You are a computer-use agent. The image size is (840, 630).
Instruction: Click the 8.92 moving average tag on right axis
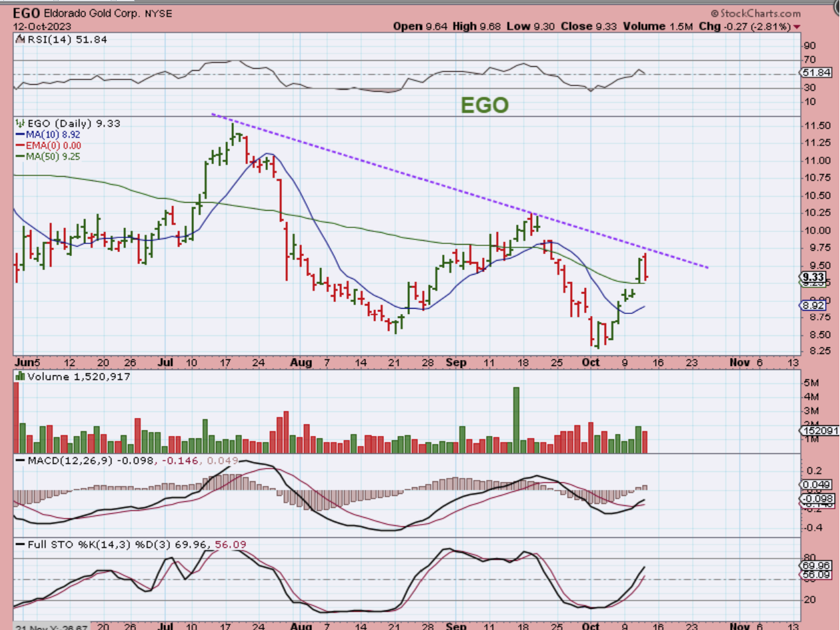point(813,305)
